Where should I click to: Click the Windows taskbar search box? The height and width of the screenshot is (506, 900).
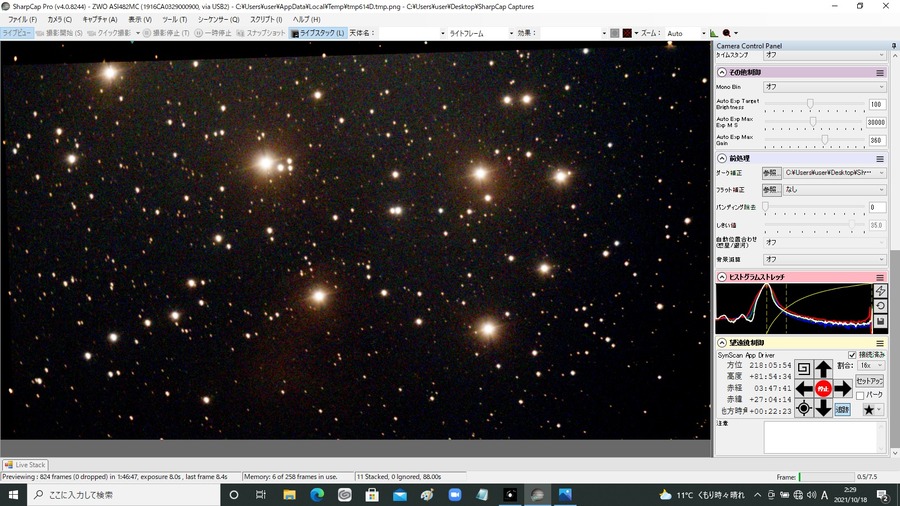123,495
